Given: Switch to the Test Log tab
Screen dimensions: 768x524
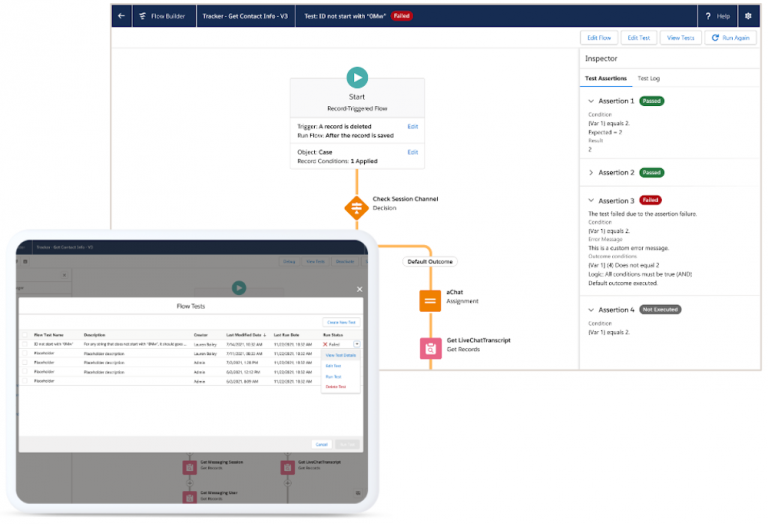Looking at the screenshot, I should click(648, 78).
